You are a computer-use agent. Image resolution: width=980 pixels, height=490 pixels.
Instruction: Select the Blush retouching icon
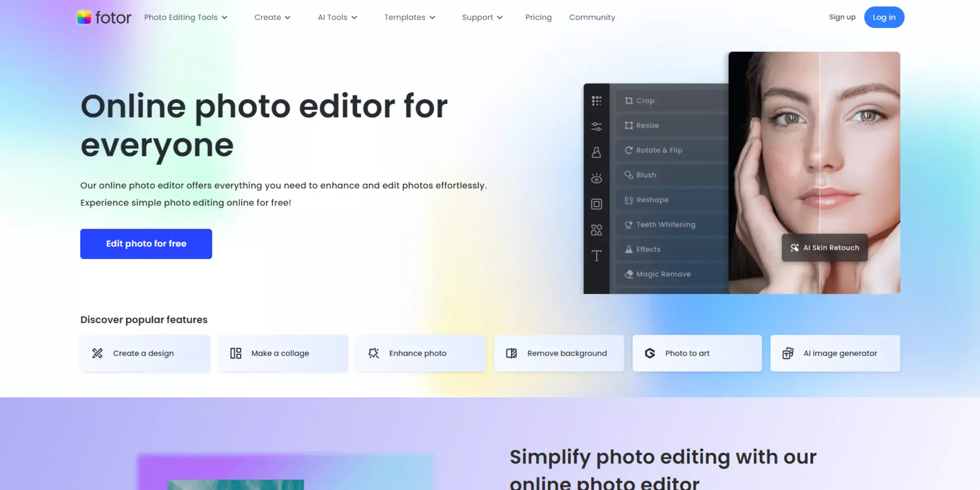tap(629, 174)
